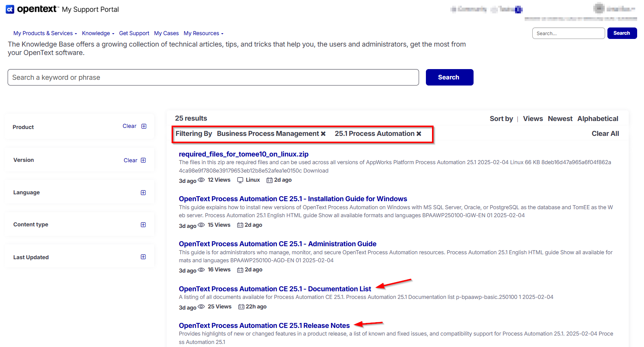Remove the 25.1 Process Automation filter
Image resolution: width=644 pixels, height=347 pixels.
(x=419, y=134)
